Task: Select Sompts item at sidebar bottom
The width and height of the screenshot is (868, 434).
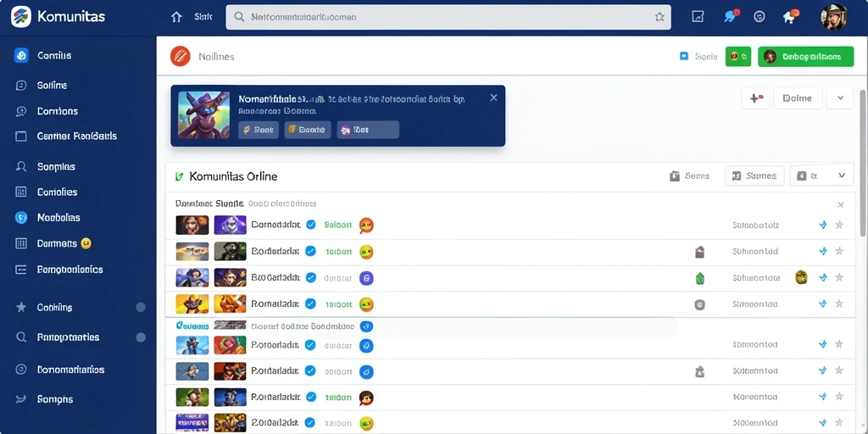Action: point(55,399)
